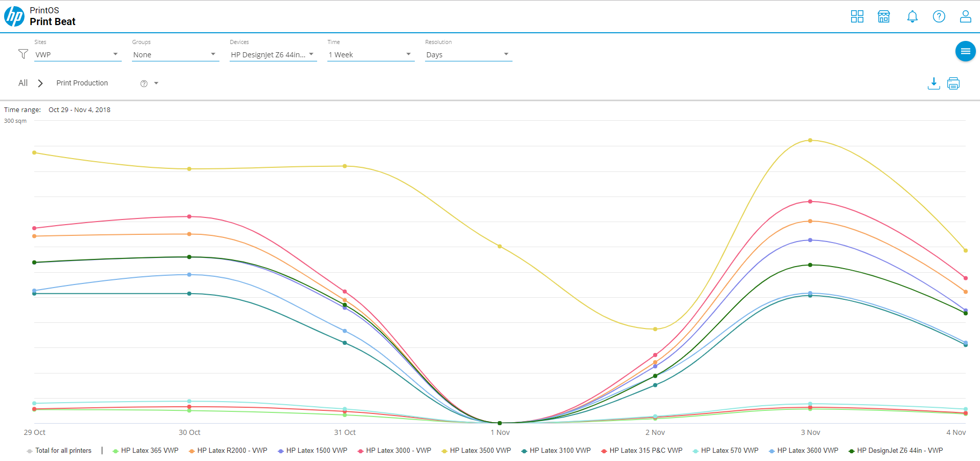Click the yellow Latex 3500 peak point on 3 Nov
Image resolution: width=980 pixels, height=461 pixels.
(x=810, y=140)
